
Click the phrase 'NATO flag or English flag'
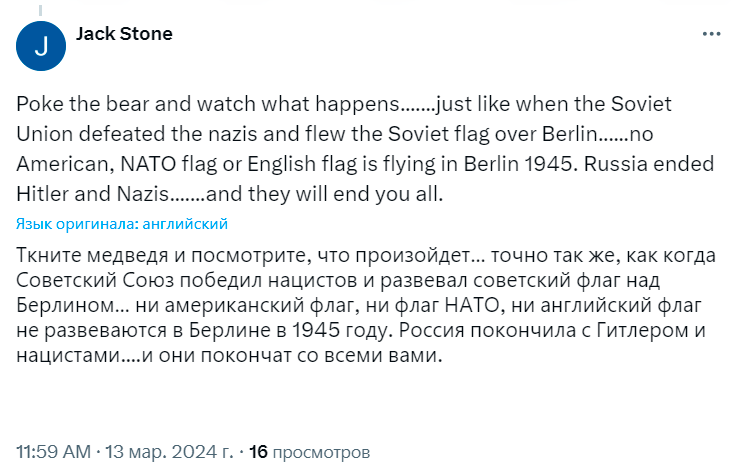(x=239, y=164)
